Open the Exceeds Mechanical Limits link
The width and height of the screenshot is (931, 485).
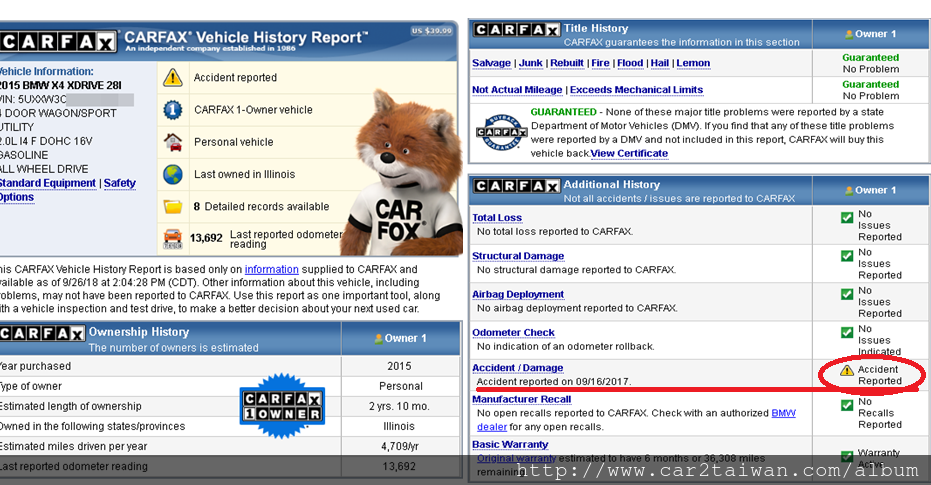[x=636, y=90]
